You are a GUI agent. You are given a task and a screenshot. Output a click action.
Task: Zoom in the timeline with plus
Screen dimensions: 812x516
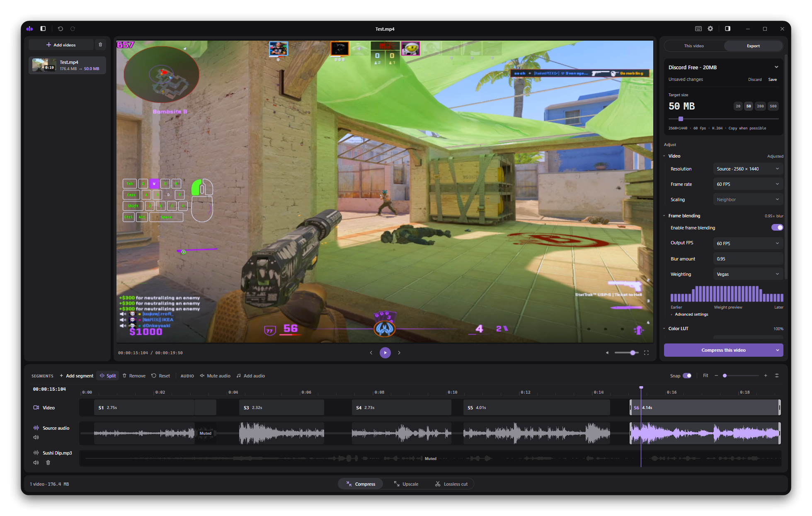[x=766, y=375]
